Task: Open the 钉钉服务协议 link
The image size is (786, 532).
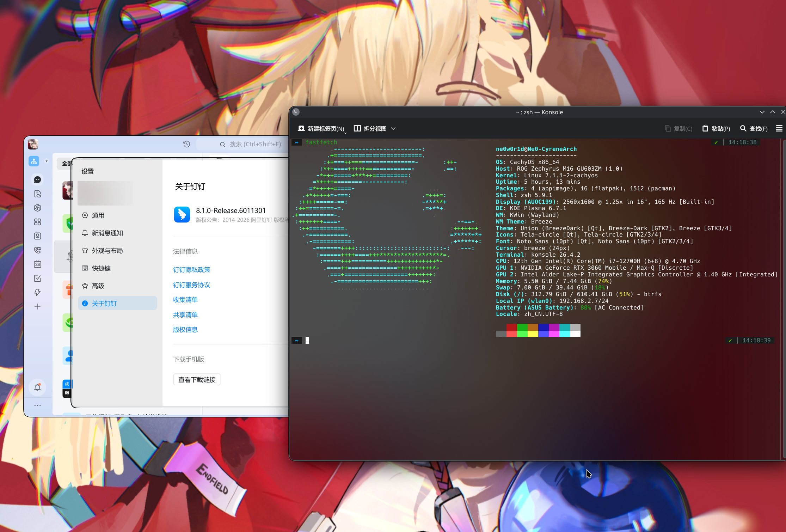Action: [191, 285]
